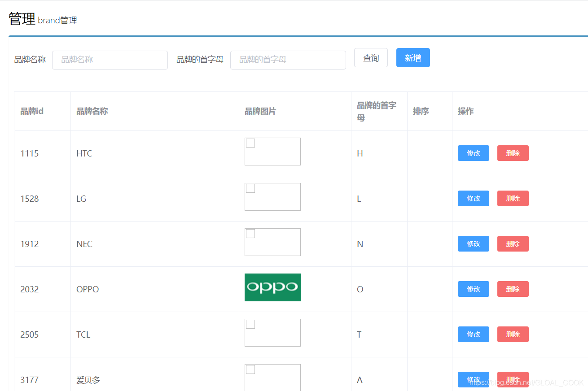Click the 查询 button
Screen dimensions: 588x391
click(371, 58)
